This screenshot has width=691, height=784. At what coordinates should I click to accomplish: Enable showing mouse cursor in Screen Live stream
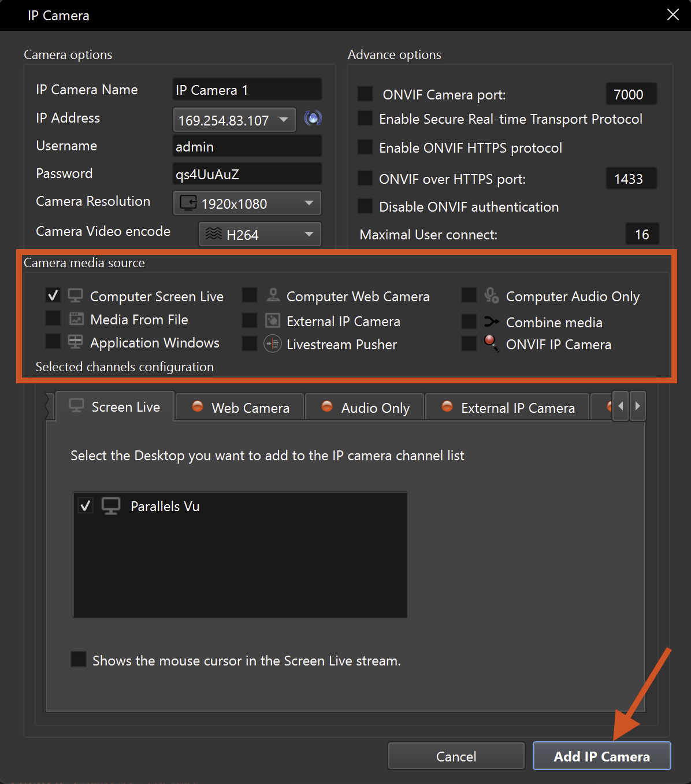79,660
